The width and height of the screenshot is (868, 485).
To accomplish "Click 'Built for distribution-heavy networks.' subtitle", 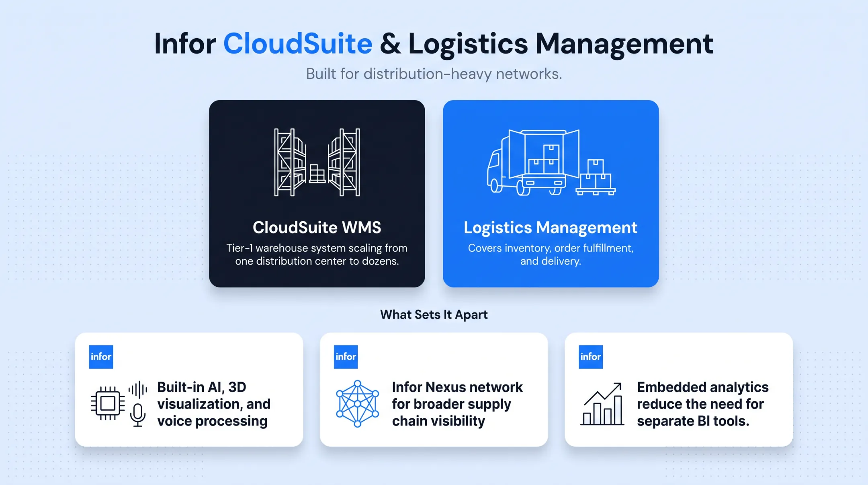I will [434, 74].
